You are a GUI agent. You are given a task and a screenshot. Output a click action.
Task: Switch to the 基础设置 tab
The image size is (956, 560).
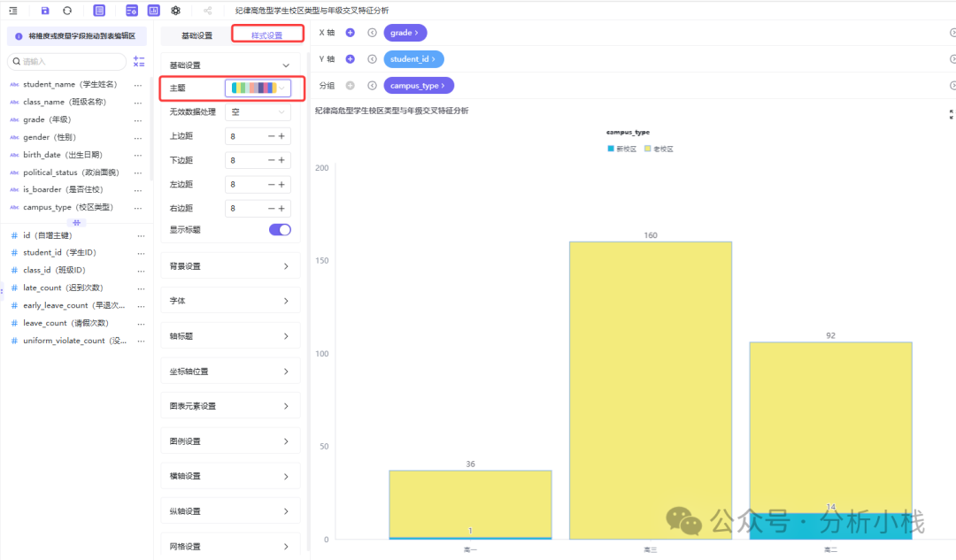coord(197,35)
